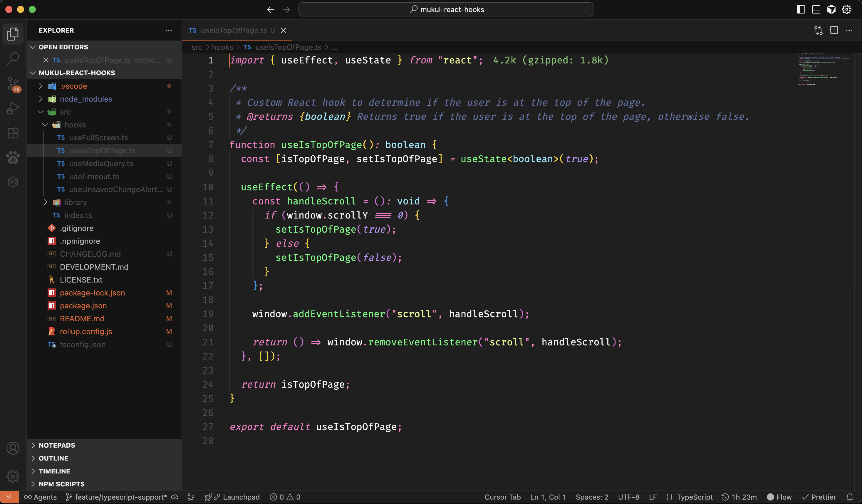Split the editor to the right

click(x=834, y=31)
